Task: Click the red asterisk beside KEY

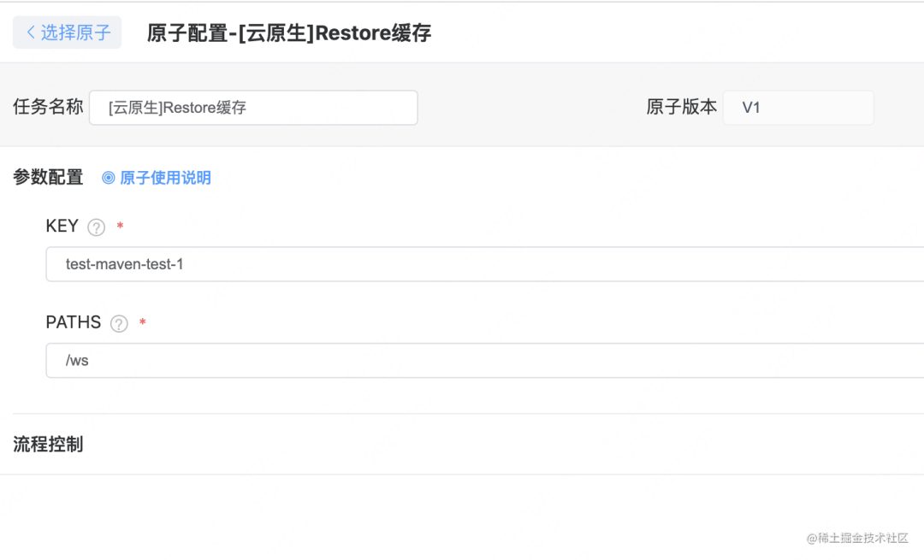Action: (118, 224)
